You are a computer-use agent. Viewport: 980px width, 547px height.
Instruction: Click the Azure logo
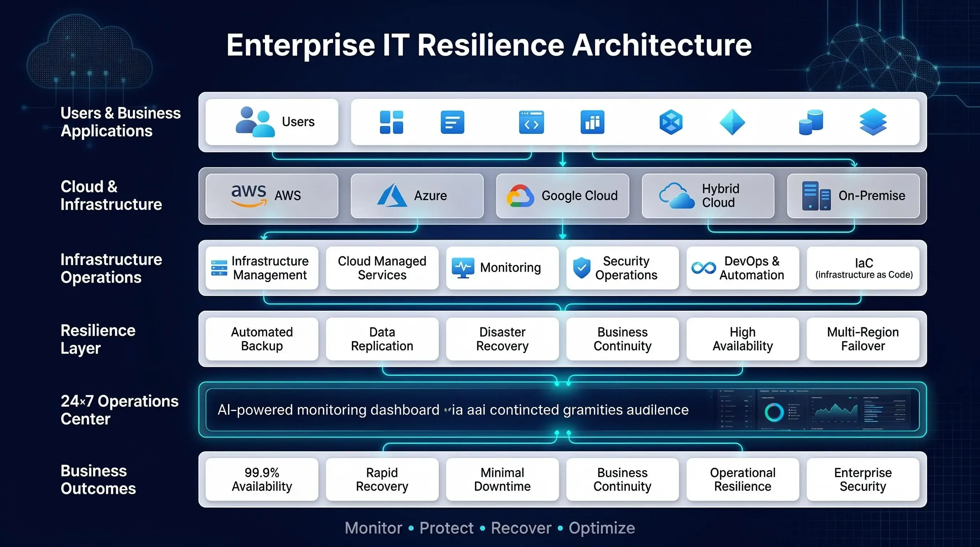[x=392, y=195]
